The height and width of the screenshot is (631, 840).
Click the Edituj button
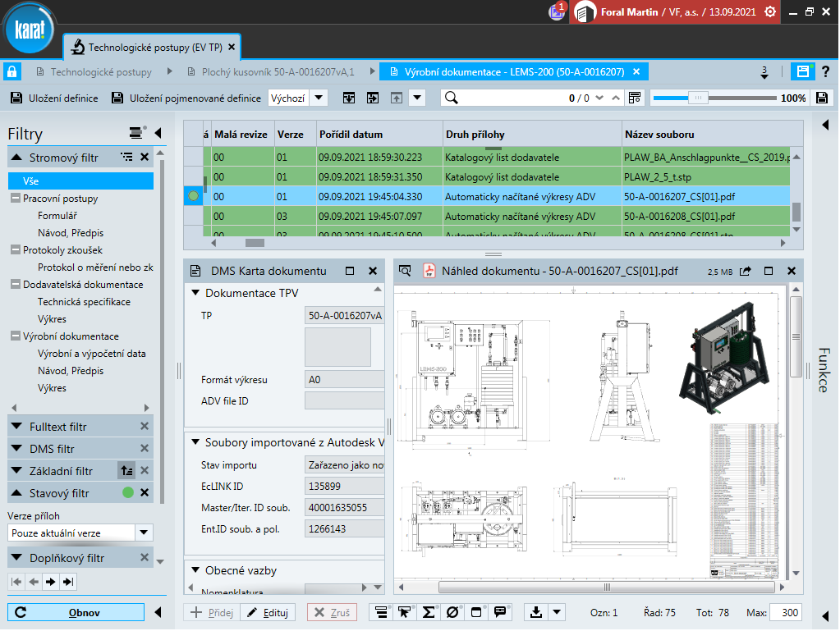(x=267, y=612)
